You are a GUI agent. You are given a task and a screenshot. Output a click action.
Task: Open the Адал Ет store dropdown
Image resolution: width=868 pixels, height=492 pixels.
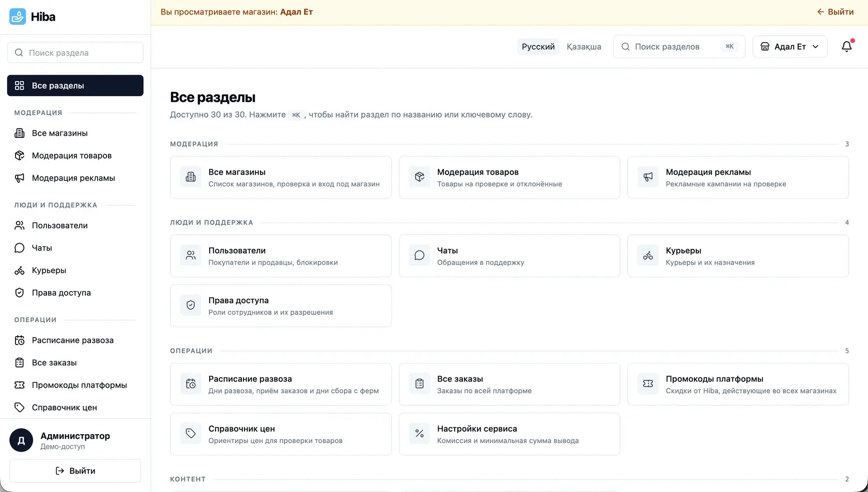click(790, 46)
